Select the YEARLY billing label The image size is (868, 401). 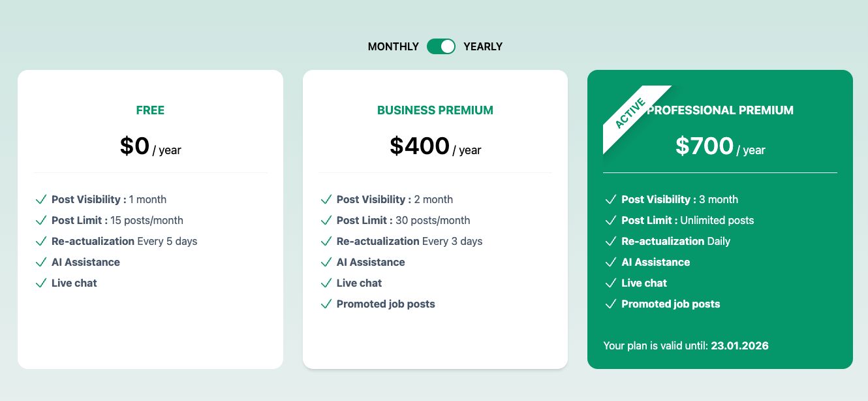coord(483,46)
